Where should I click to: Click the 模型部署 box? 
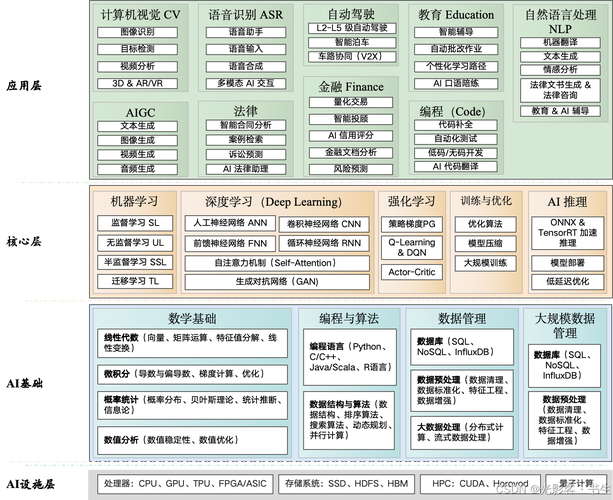pyautogui.click(x=567, y=263)
